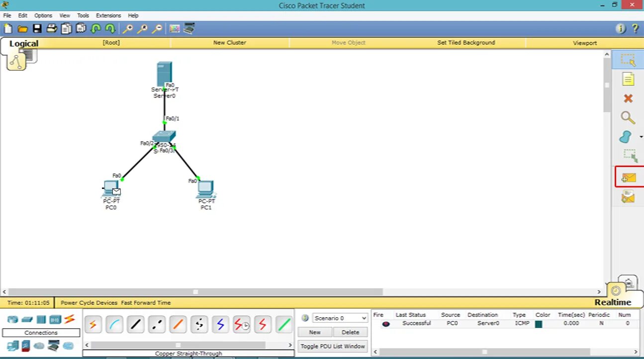Select the Routers device category
The image size is (644, 359).
coord(12,319)
